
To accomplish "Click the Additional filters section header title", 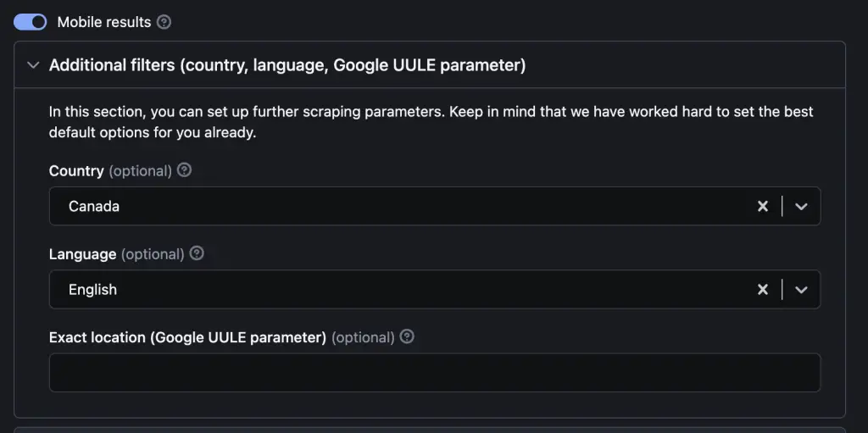I will [x=287, y=65].
